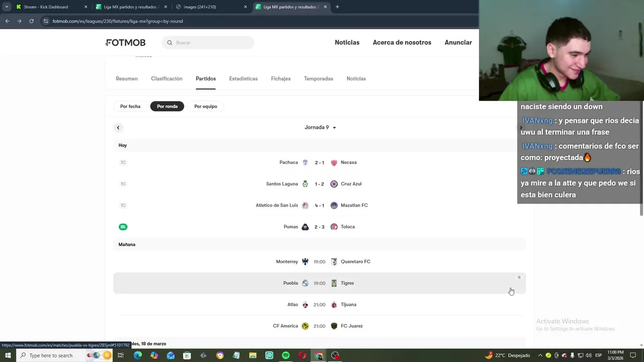Click the Tigres team crest

(334, 283)
